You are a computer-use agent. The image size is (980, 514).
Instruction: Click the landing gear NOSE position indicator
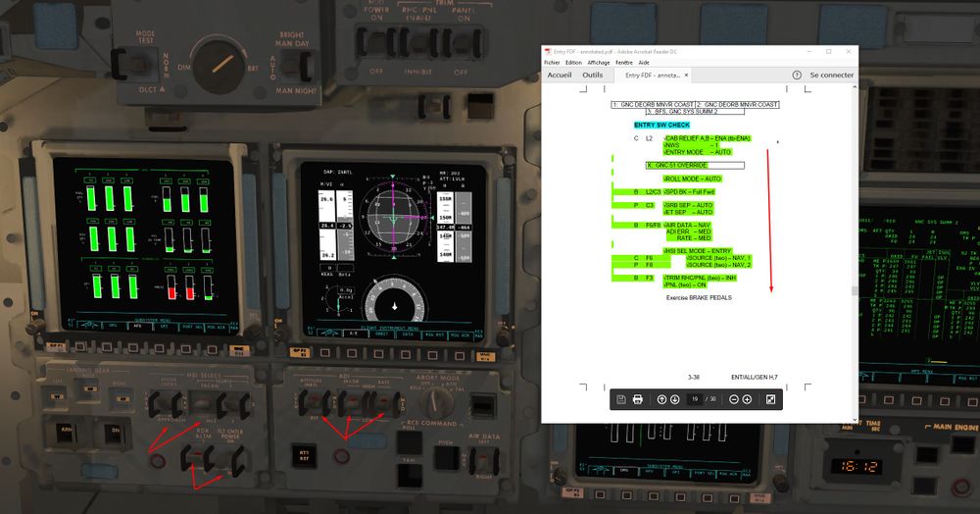click(x=90, y=389)
